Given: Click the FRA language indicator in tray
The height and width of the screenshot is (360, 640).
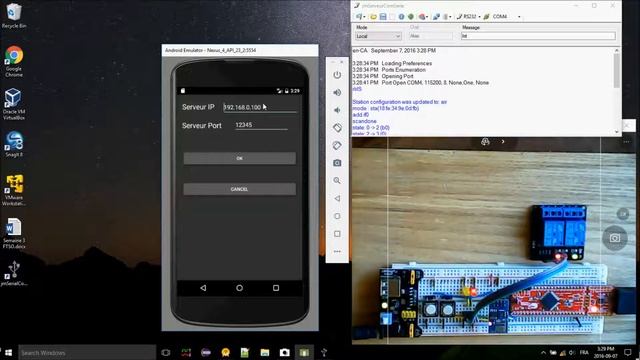Looking at the screenshot, I should coord(584,353).
